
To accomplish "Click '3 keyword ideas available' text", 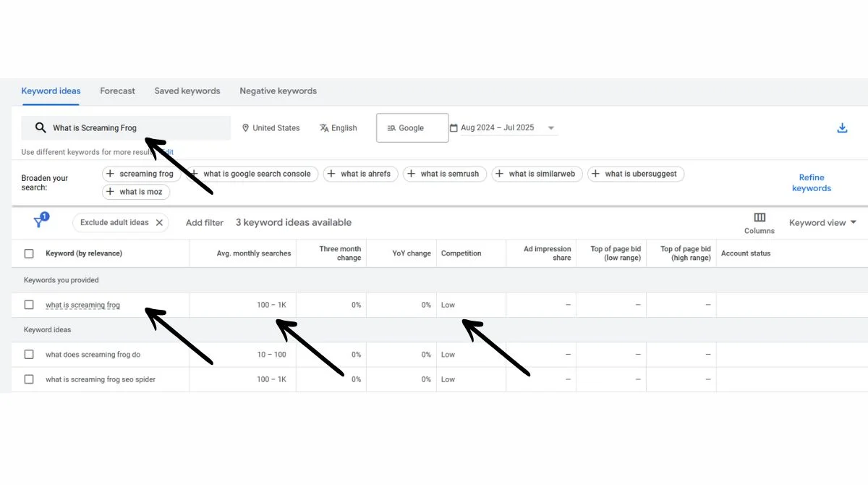I will coord(294,222).
